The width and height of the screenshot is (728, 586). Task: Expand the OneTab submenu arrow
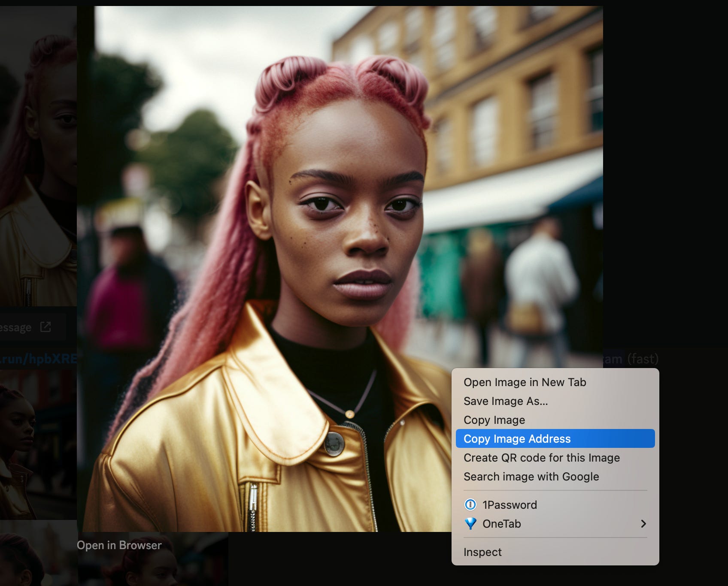(x=643, y=524)
